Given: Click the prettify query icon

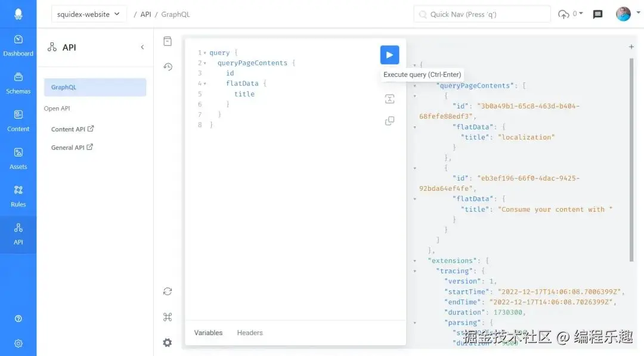Looking at the screenshot, I should [x=389, y=99].
